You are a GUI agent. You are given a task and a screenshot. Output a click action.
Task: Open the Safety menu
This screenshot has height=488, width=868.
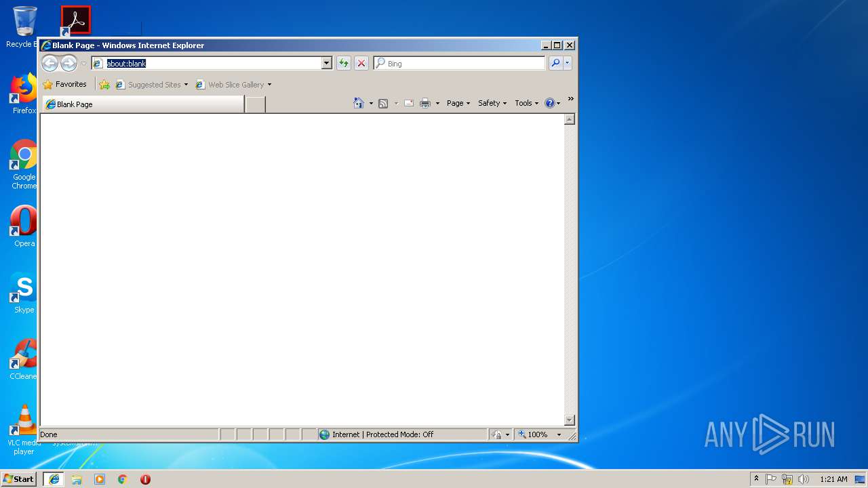tap(492, 103)
